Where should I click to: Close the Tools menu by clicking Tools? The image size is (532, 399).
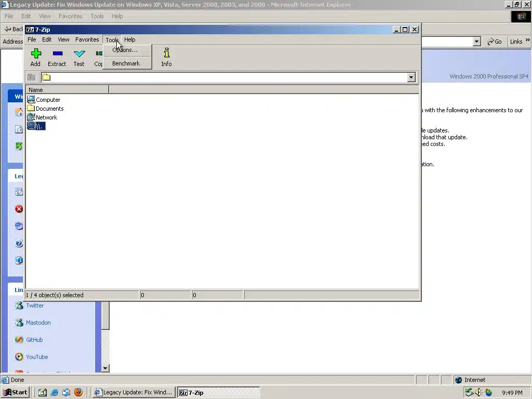coord(112,39)
